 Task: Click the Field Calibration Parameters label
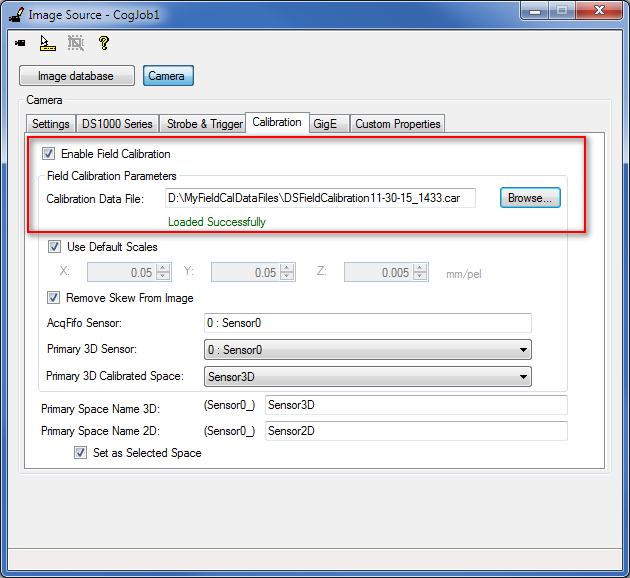(x=111, y=176)
